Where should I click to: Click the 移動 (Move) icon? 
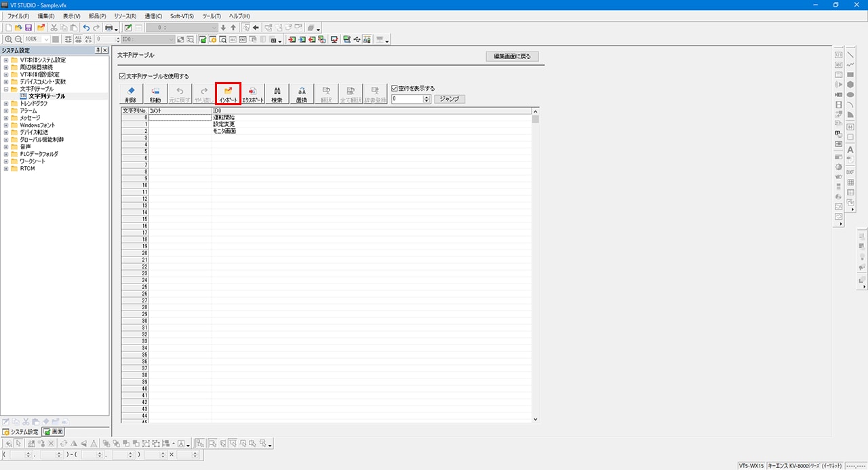tap(155, 94)
